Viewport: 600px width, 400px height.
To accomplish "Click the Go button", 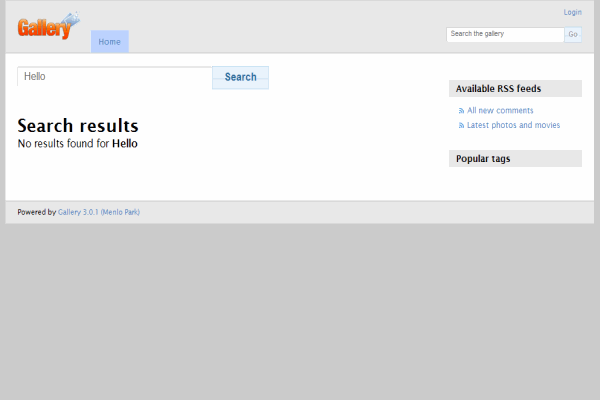I will tap(573, 34).
